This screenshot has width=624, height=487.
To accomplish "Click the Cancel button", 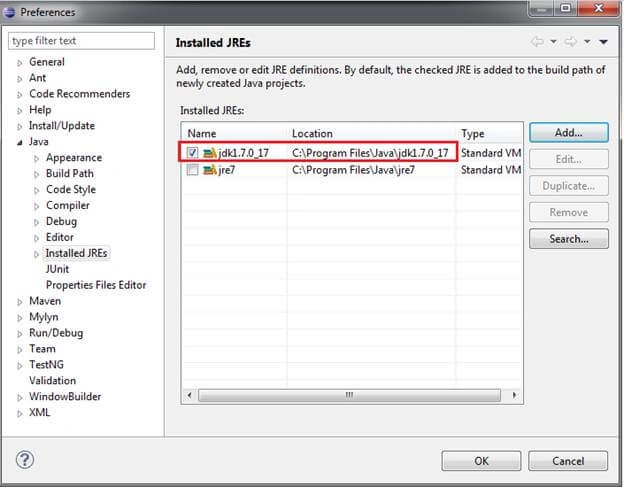I will click(x=568, y=461).
